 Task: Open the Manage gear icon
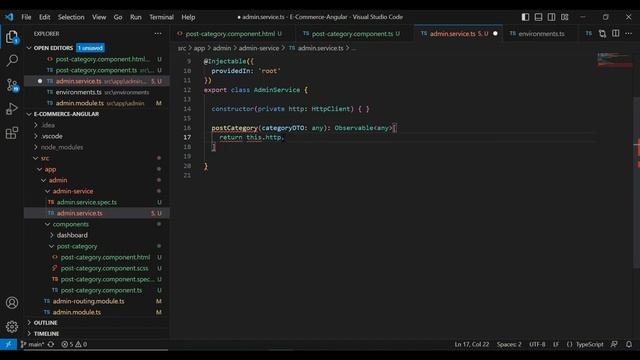pyautogui.click(x=12, y=327)
